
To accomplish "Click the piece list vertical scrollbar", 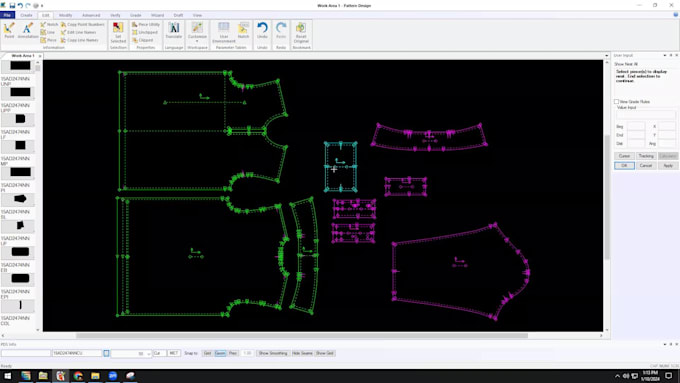I will point(38,69).
